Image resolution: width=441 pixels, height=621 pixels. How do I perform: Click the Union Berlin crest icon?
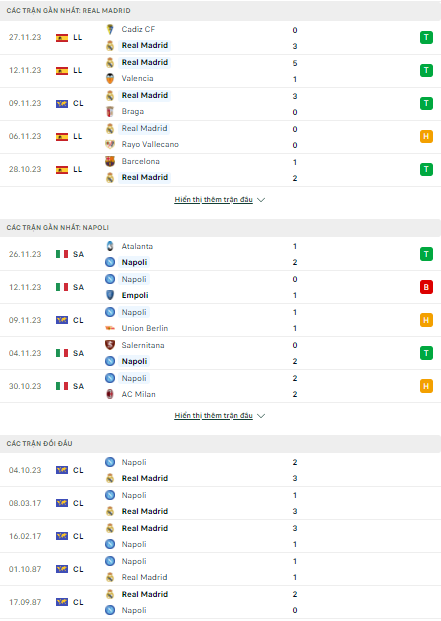(x=110, y=328)
